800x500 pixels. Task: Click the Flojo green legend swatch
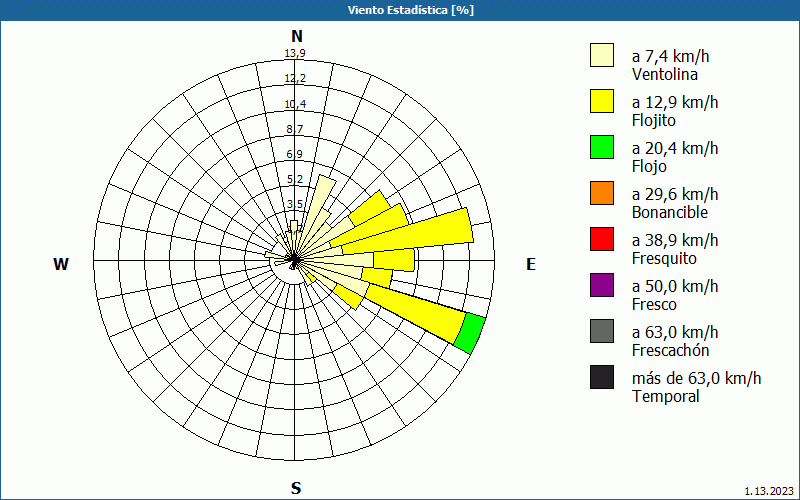602,147
